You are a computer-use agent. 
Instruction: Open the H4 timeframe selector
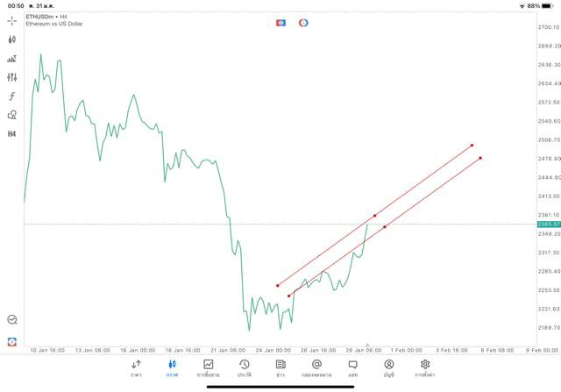(11, 134)
